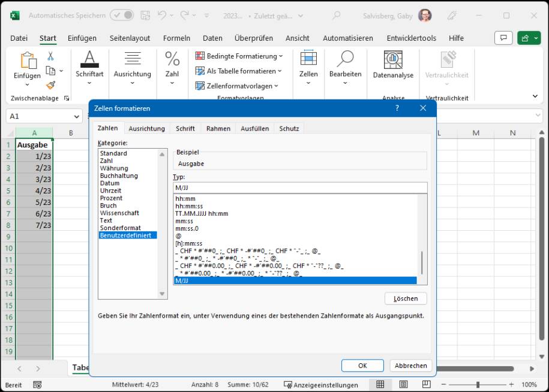Open the Zwischenablage dialog launcher
This screenshot has height=392, width=549.
point(66,98)
